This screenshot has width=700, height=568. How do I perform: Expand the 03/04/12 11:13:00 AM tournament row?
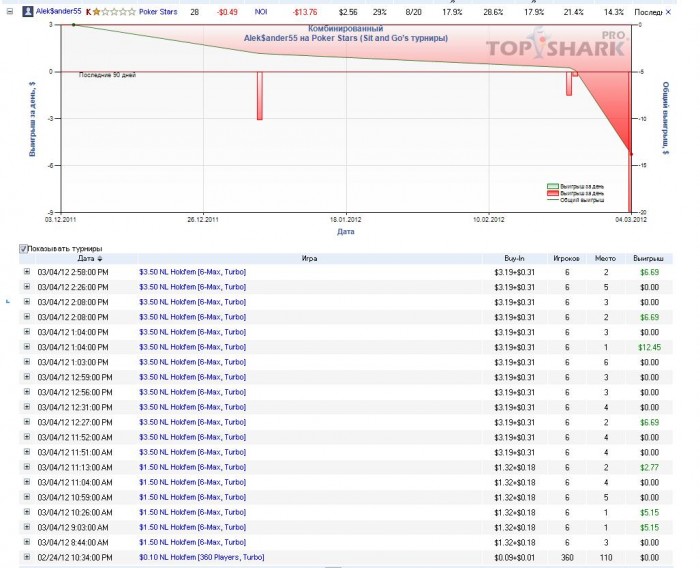click(27, 467)
